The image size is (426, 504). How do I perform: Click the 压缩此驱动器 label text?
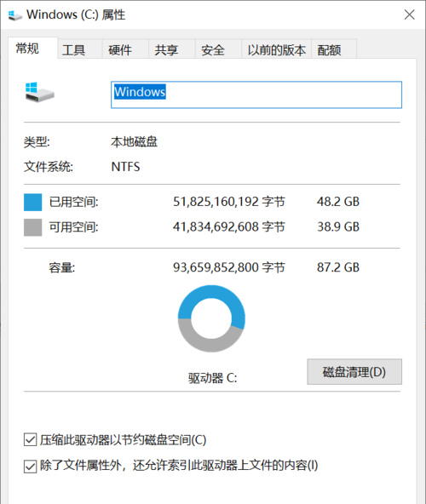click(124, 440)
